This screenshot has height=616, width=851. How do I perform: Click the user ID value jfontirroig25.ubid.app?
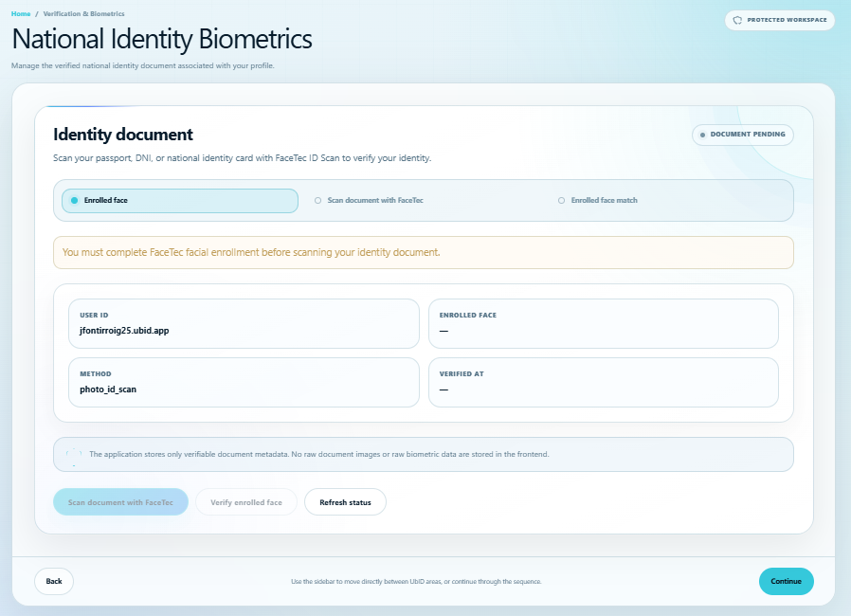click(x=124, y=331)
